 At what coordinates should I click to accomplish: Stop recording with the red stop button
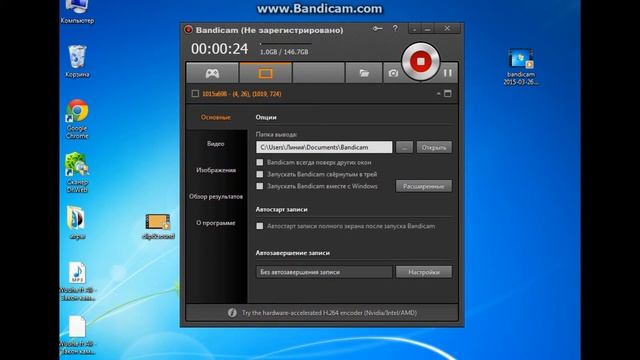click(x=420, y=62)
